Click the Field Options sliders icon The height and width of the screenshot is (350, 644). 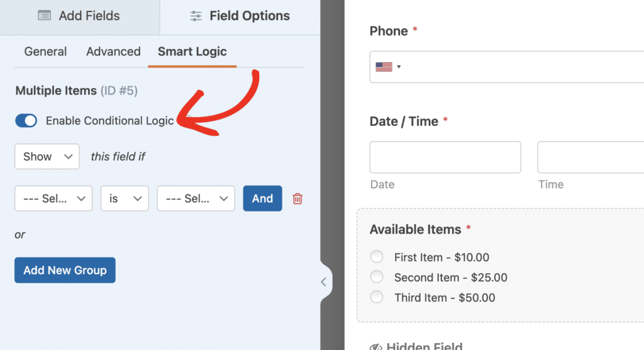[196, 16]
